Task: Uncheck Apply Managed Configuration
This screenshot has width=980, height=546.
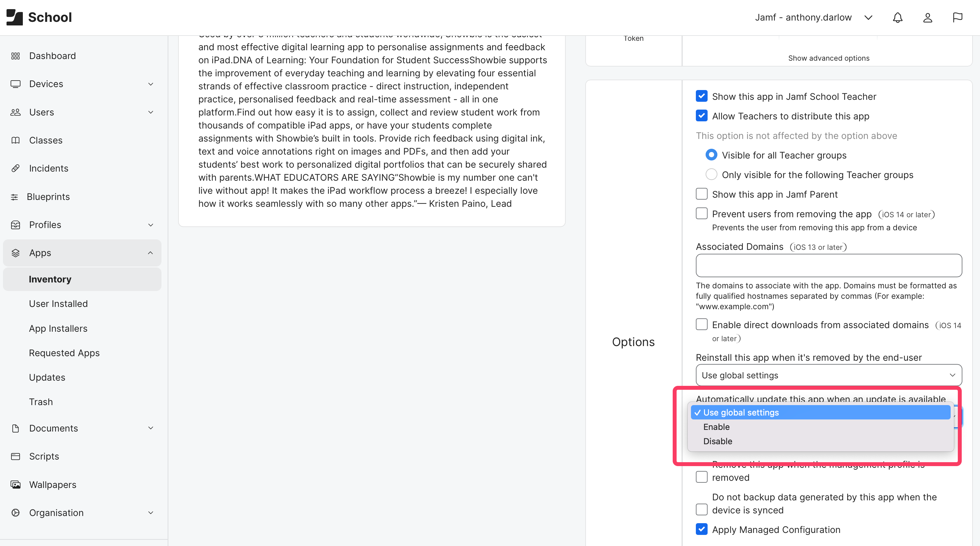Action: 701,529
